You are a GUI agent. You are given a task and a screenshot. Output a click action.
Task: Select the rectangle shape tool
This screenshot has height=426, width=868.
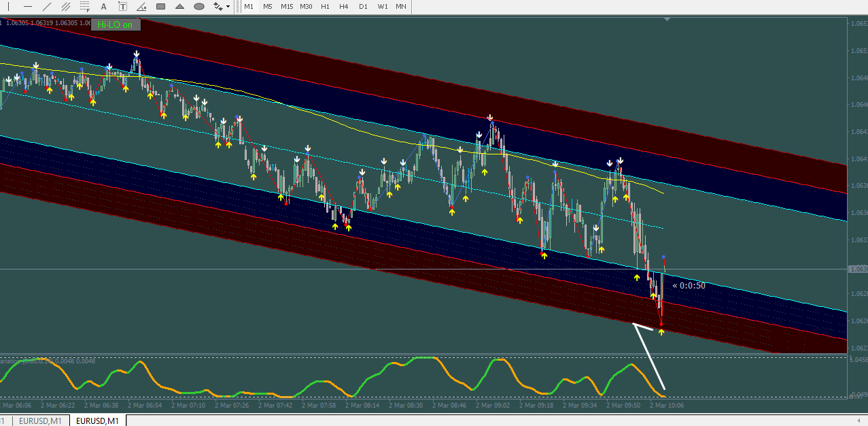pos(161,7)
